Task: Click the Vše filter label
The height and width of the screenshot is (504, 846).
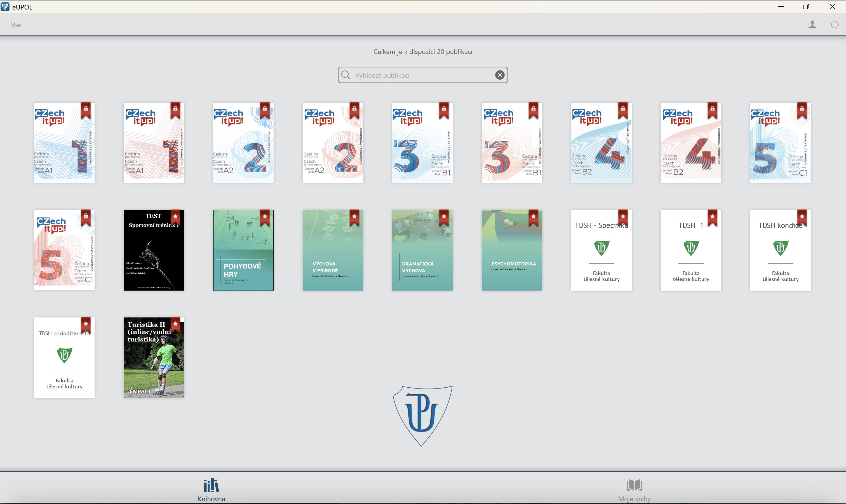Action: (16, 25)
